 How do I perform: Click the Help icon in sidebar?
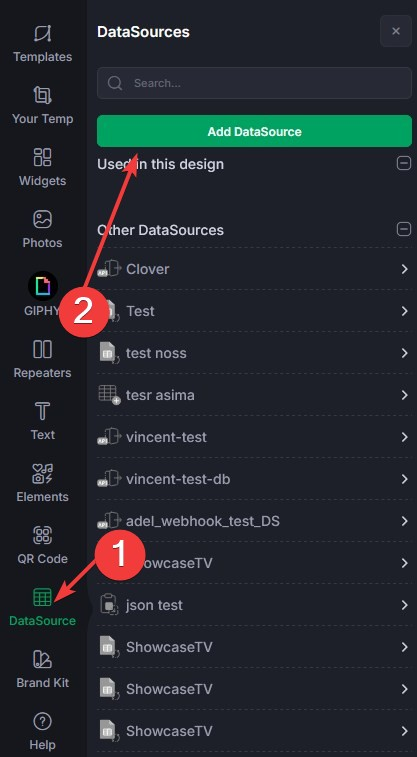42,722
